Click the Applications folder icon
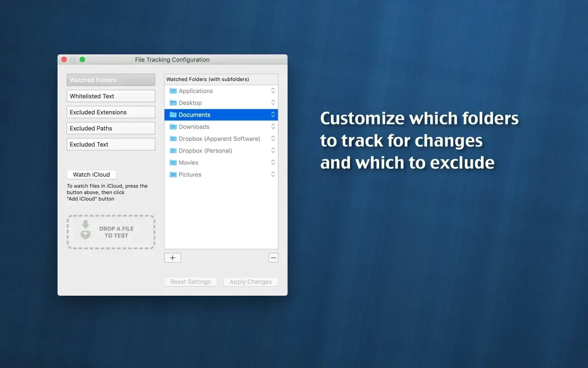The height and width of the screenshot is (368, 588). point(173,91)
